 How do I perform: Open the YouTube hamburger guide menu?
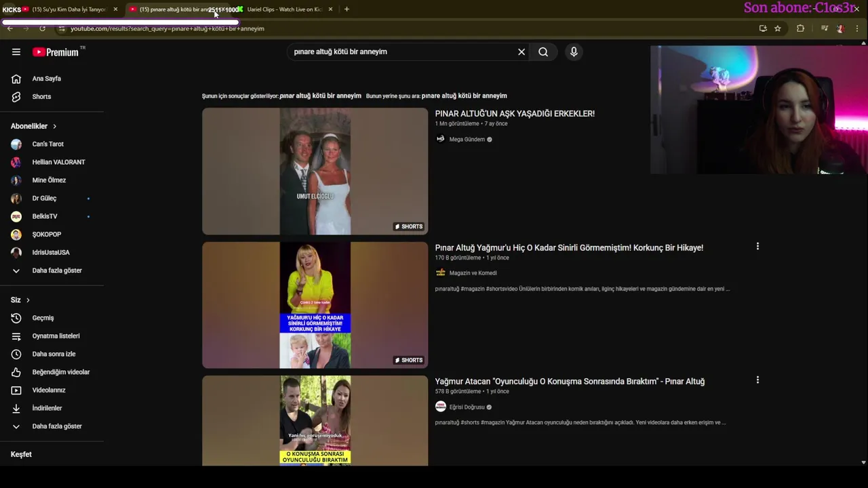coord(16,52)
